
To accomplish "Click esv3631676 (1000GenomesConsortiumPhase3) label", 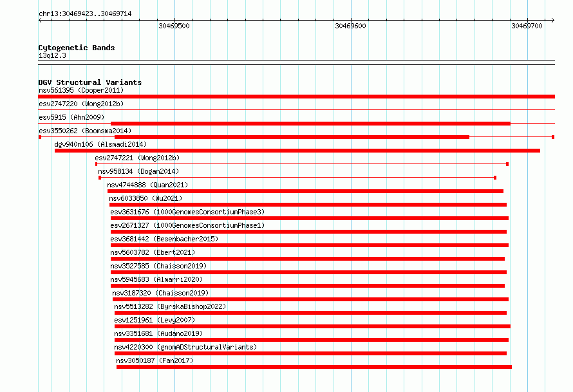I will pyautogui.click(x=187, y=212).
